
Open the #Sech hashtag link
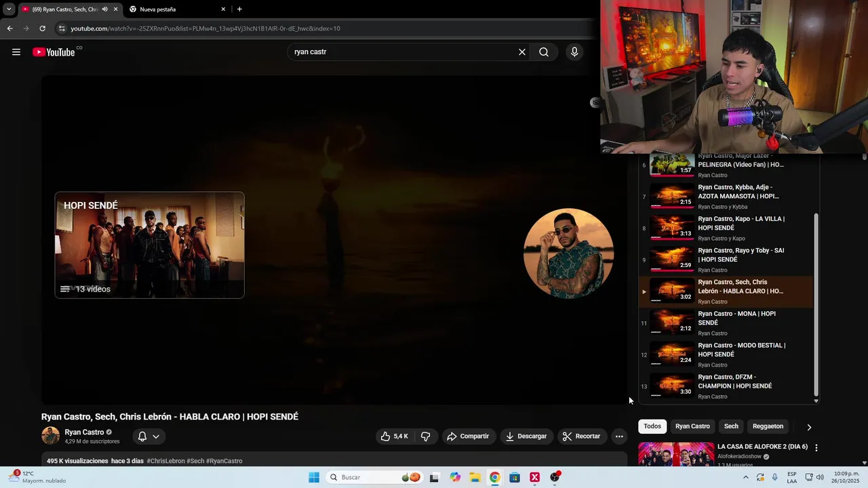[x=195, y=461]
